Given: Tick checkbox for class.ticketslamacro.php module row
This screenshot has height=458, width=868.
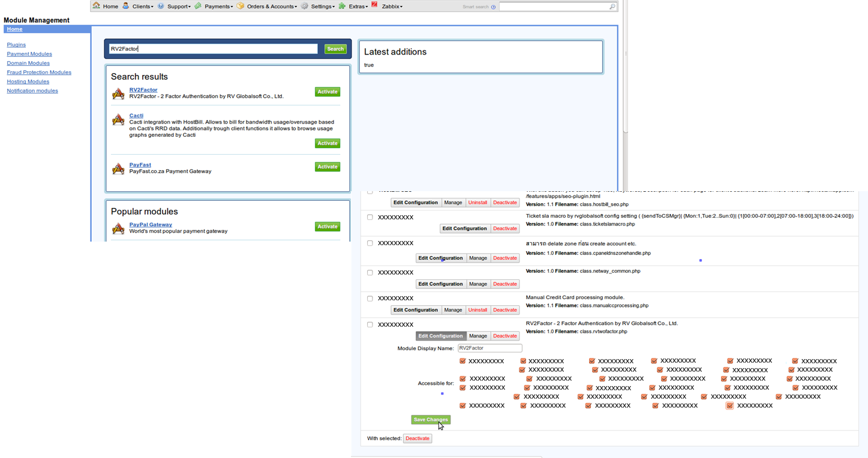Looking at the screenshot, I should 370,218.
